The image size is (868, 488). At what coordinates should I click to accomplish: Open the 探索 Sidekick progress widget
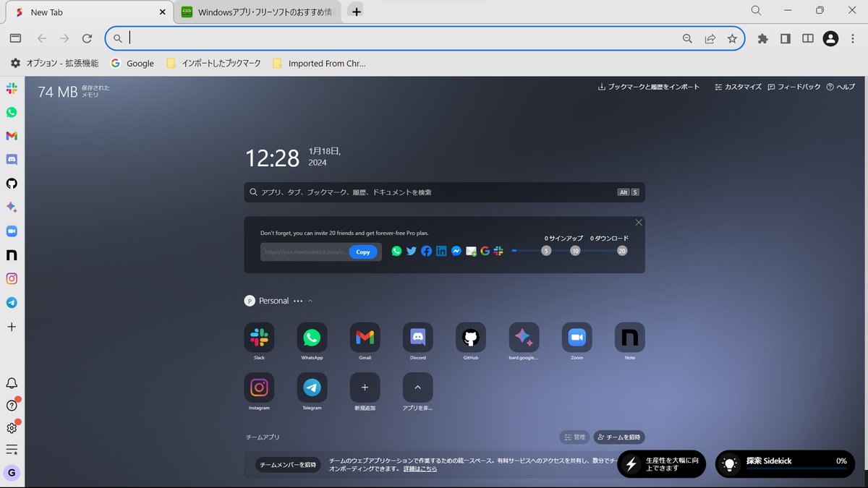(785, 464)
